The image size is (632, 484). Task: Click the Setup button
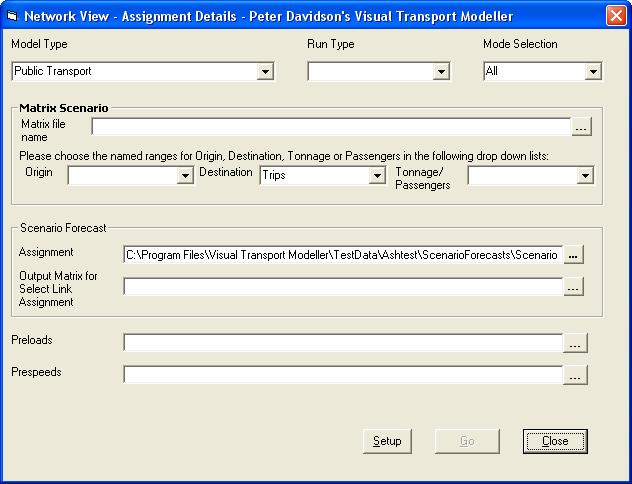pos(387,441)
